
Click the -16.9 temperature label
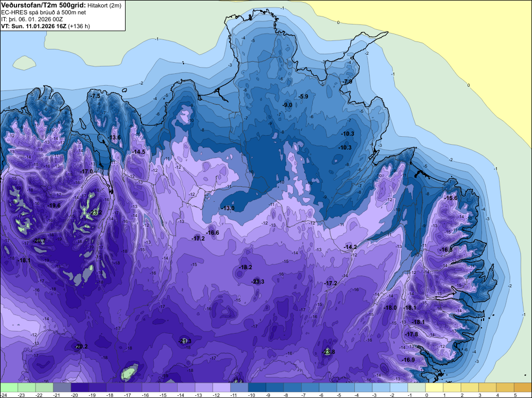click(408, 360)
